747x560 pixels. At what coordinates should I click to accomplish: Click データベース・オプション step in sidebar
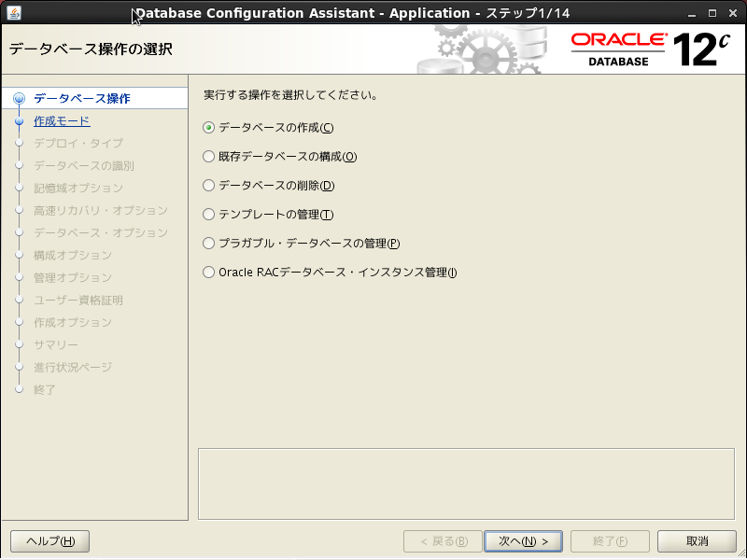pyautogui.click(x=101, y=232)
